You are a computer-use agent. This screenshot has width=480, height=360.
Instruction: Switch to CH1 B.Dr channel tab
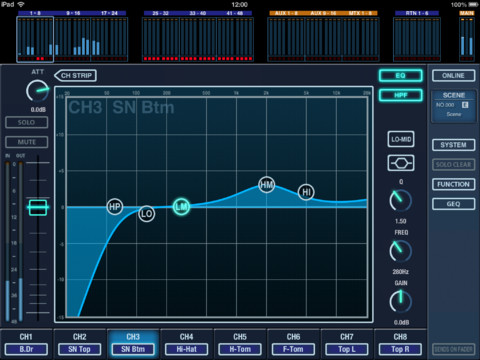(x=26, y=344)
